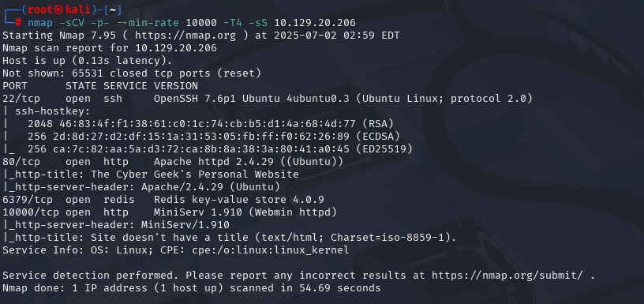Open the https://nmap.org/submit/ link
644x304 pixels.
(x=507, y=276)
